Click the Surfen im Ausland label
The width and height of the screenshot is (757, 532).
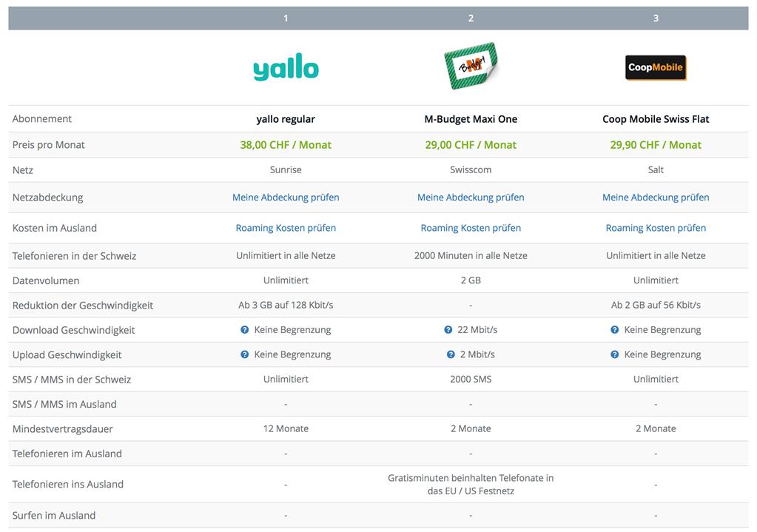click(53, 516)
